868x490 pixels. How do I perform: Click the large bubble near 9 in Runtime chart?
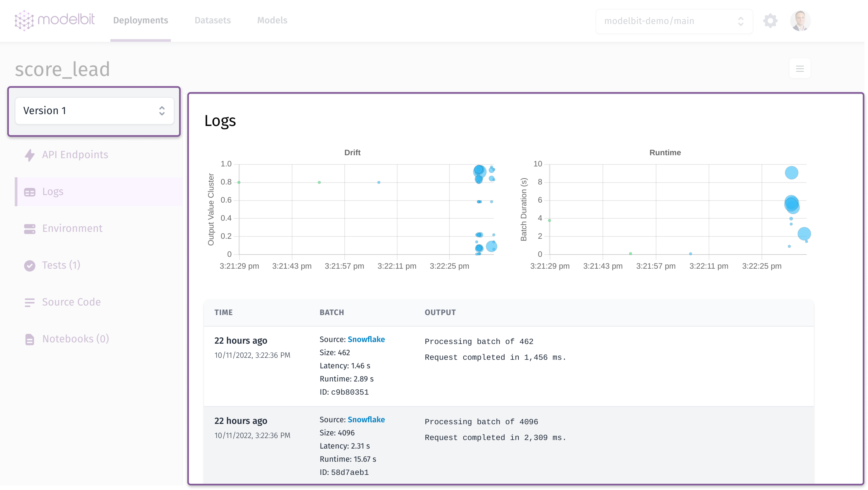coord(791,173)
